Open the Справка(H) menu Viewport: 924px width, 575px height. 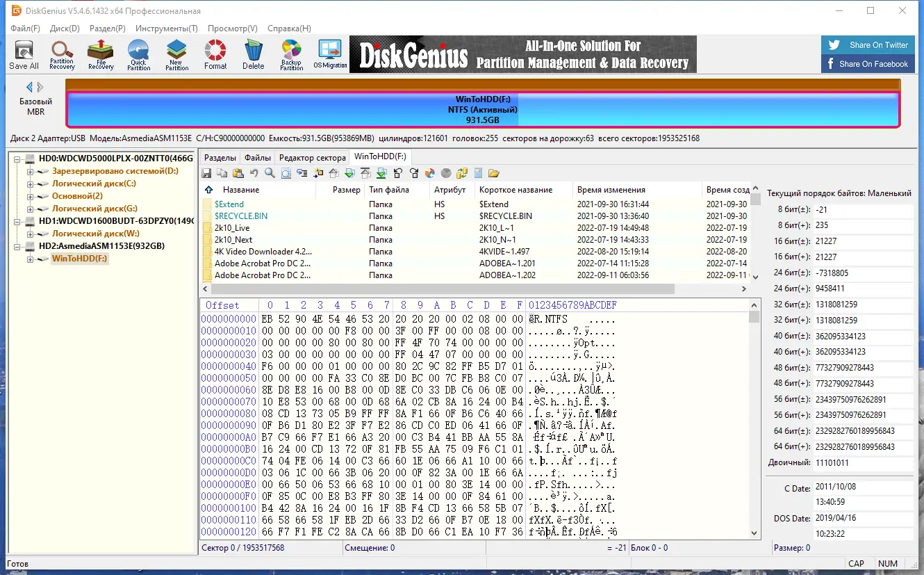(x=289, y=29)
